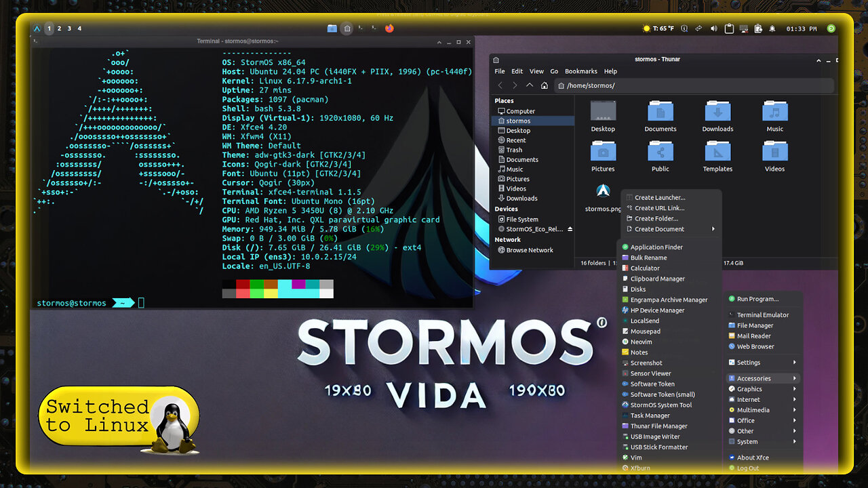
Task: Switch to workspace 4 in the panel
Action: point(79,28)
